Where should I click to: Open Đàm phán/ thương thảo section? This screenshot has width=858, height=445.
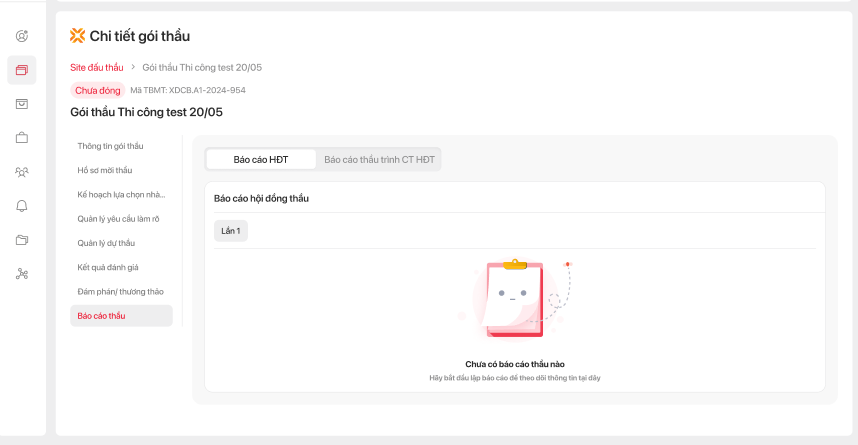pos(120,291)
